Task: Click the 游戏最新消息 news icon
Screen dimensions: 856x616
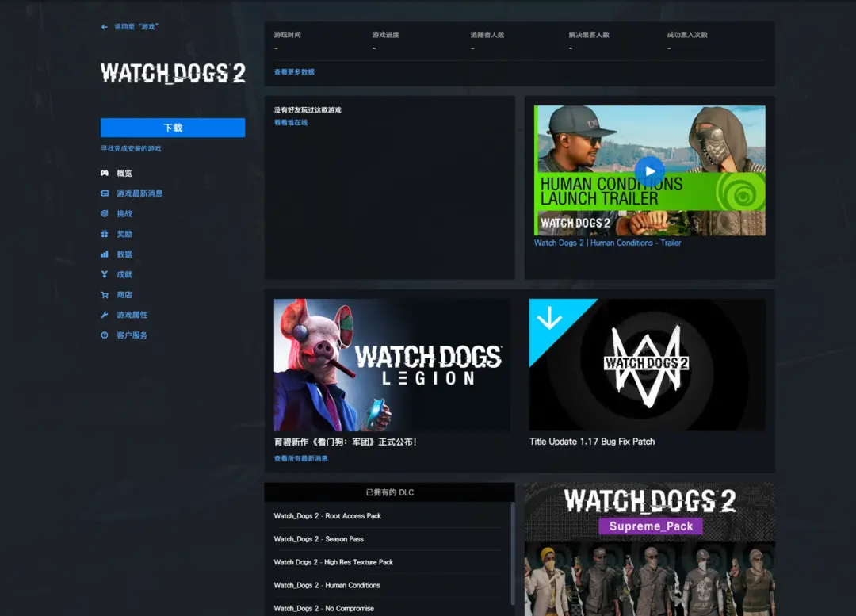Action: (105, 193)
